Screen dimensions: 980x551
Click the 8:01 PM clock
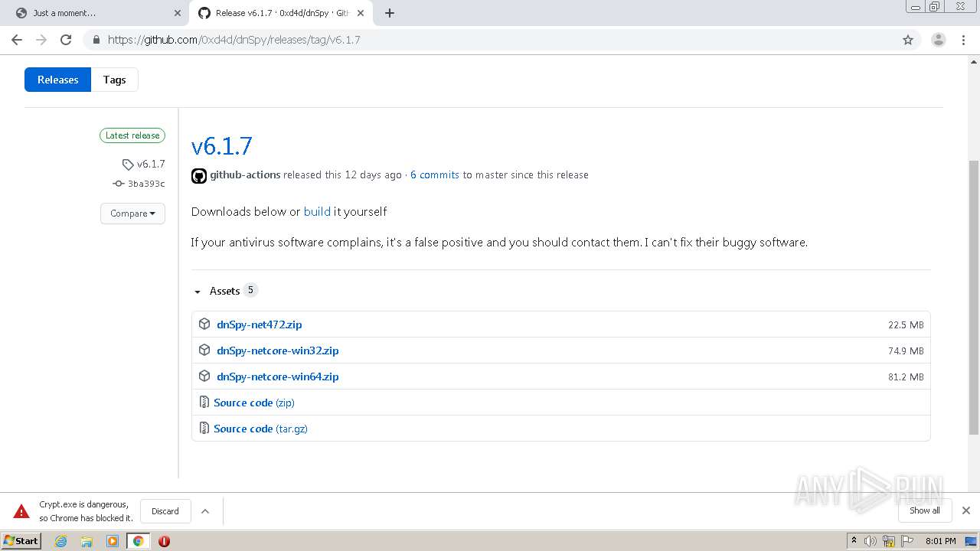(940, 541)
